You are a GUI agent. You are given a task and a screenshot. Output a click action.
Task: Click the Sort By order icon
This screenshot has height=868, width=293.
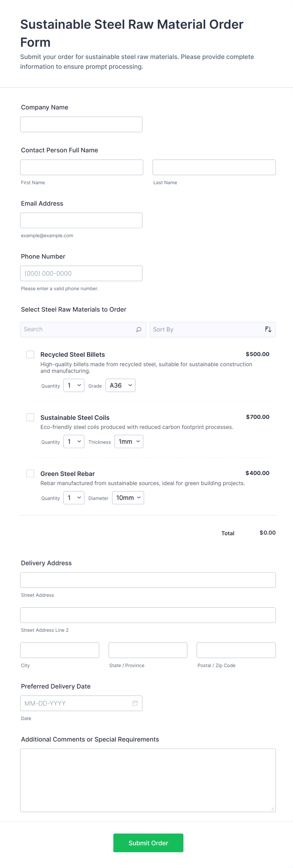(x=268, y=330)
